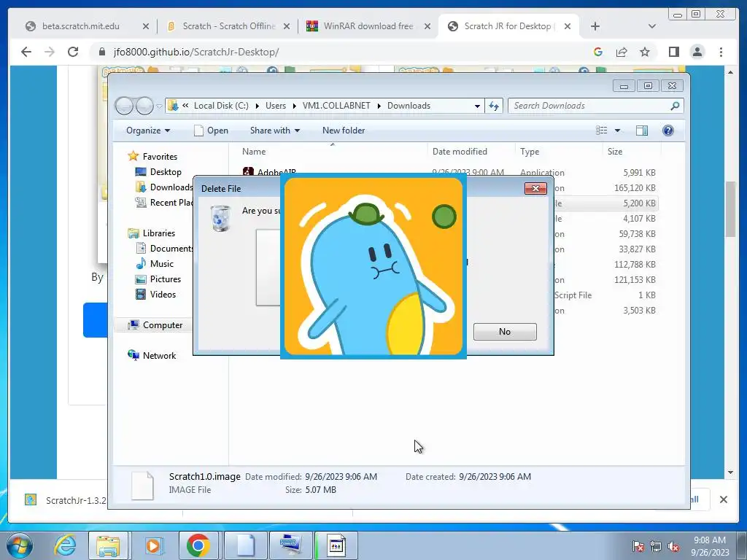Open Chrome tab search chevron
Viewport: 747px width, 560px height.
(x=651, y=26)
